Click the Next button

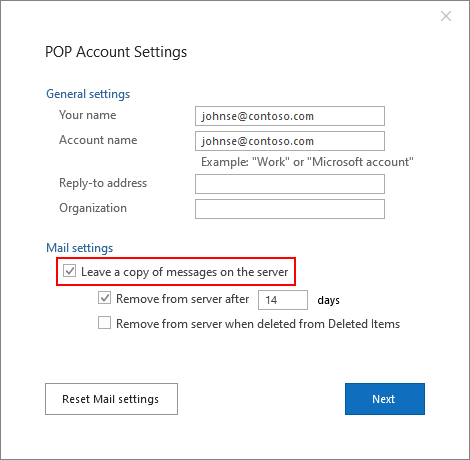[x=385, y=399]
